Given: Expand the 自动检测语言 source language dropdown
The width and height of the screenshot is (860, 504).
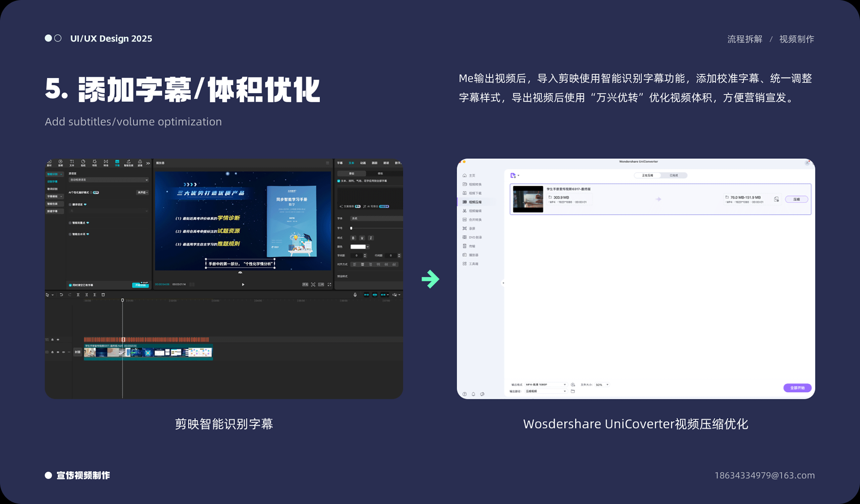Looking at the screenshot, I should coord(109,180).
